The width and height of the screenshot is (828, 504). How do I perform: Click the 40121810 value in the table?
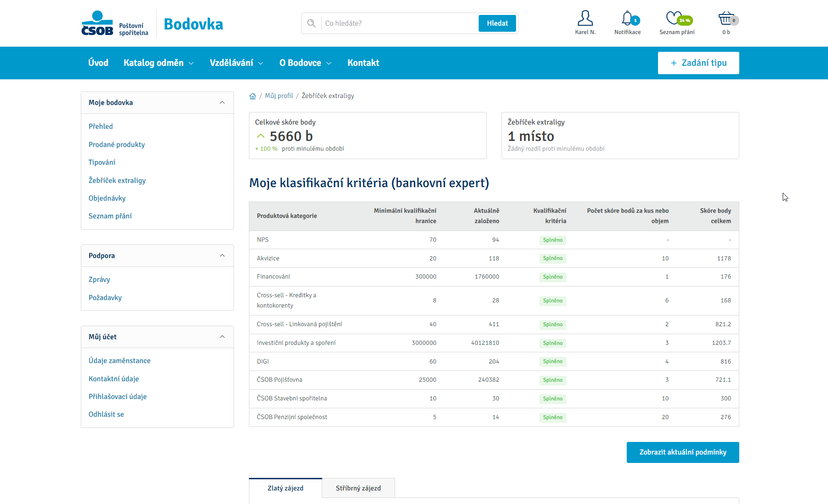[x=485, y=343]
